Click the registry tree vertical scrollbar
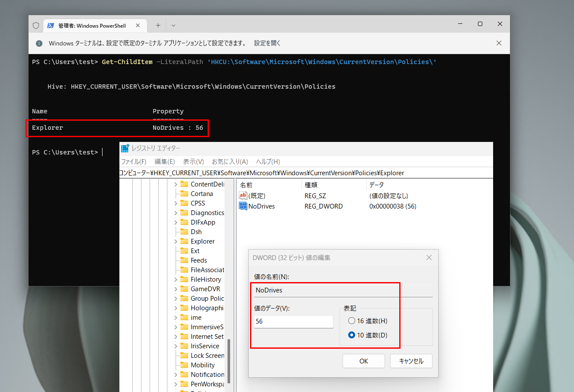Image resolution: width=574 pixels, height=392 pixels. point(229,361)
